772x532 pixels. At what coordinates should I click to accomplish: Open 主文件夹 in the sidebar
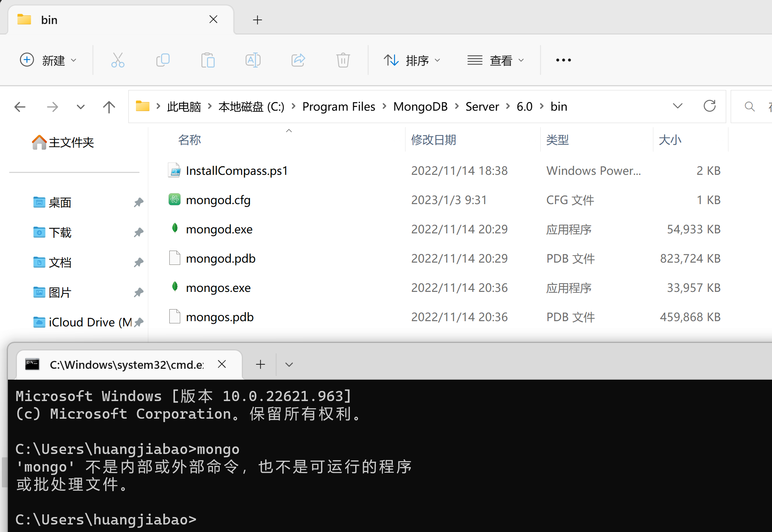[x=63, y=142]
